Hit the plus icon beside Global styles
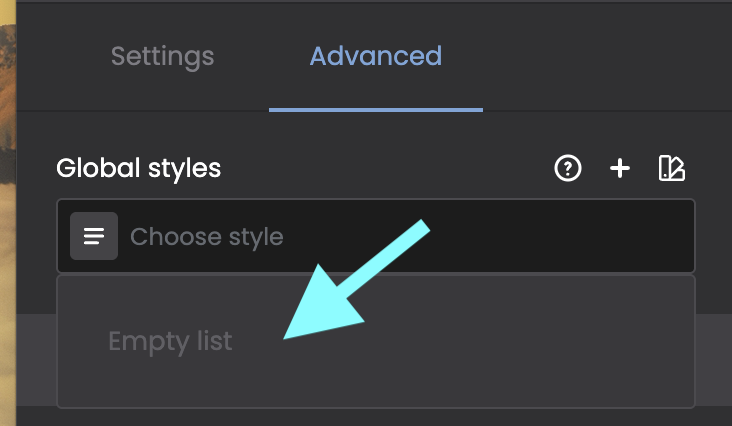732x426 pixels. click(x=620, y=169)
